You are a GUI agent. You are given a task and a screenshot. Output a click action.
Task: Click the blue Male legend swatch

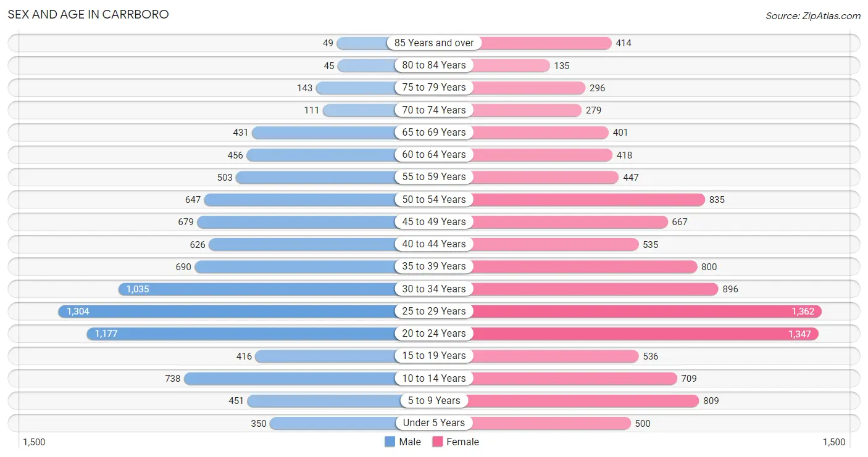pyautogui.click(x=390, y=442)
